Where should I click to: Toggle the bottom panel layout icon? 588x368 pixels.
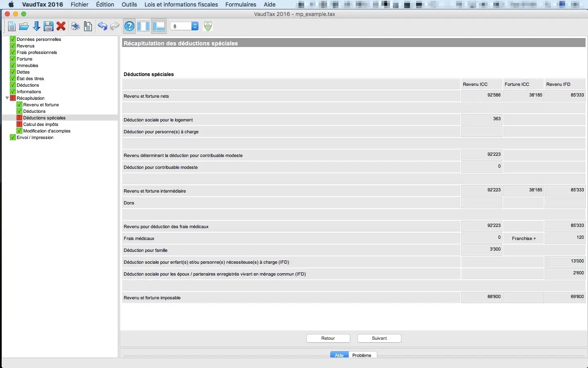(x=158, y=27)
